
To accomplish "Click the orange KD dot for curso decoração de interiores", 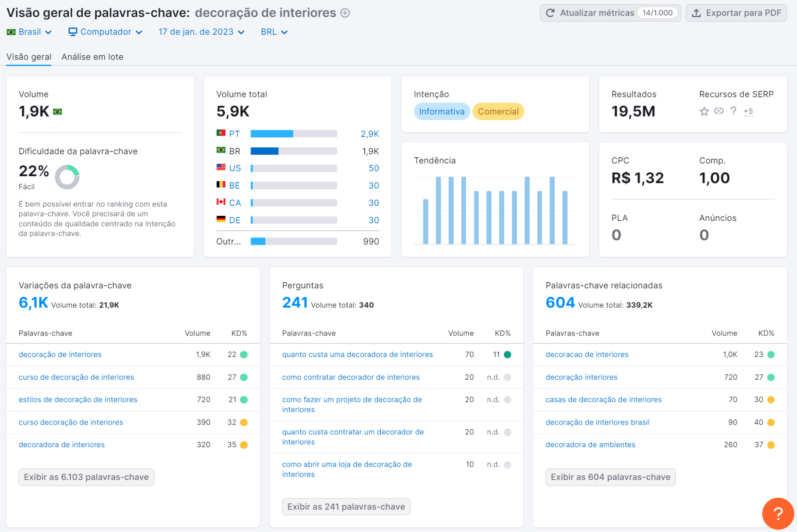I will tap(244, 422).
